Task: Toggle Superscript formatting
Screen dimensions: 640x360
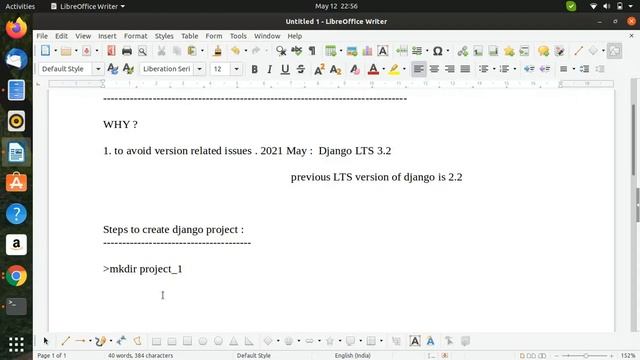Action: [x=319, y=69]
